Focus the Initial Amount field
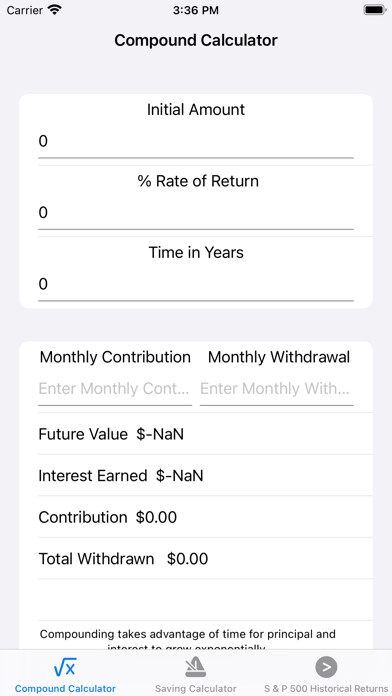The image size is (392, 696). pyautogui.click(x=196, y=142)
